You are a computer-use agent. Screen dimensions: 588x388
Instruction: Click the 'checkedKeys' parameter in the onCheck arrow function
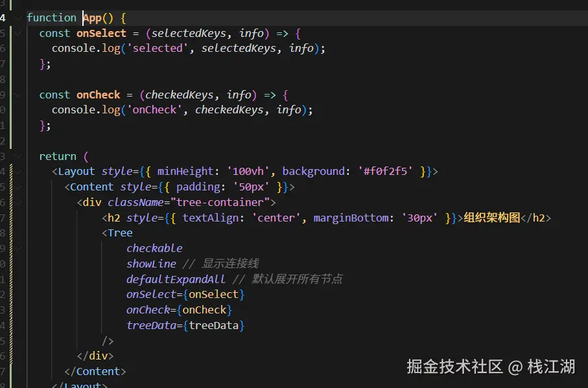click(x=179, y=95)
